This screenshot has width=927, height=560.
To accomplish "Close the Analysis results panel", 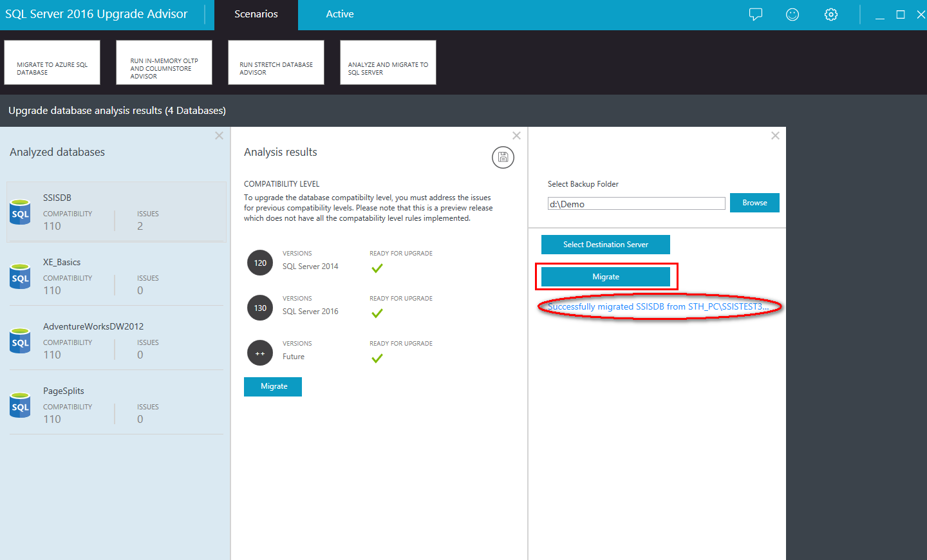I will (x=516, y=136).
